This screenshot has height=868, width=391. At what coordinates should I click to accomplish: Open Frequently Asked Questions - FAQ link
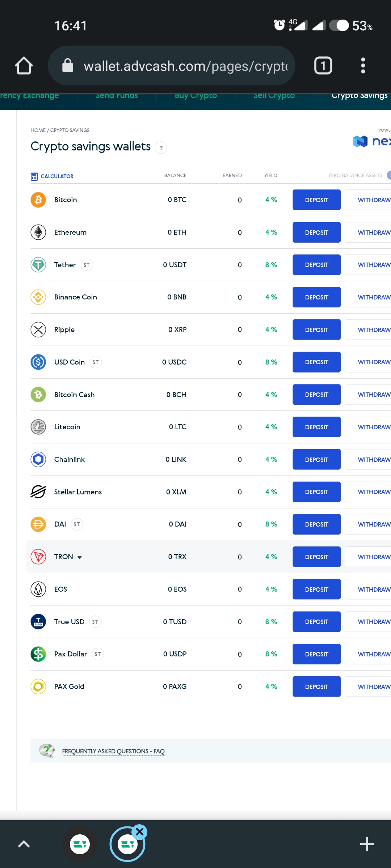click(x=113, y=751)
